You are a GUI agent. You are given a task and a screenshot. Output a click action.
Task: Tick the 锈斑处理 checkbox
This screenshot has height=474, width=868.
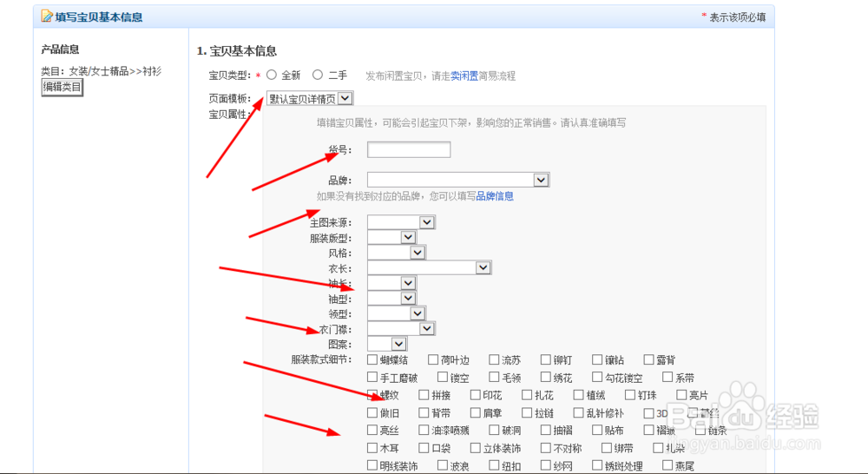(x=597, y=465)
